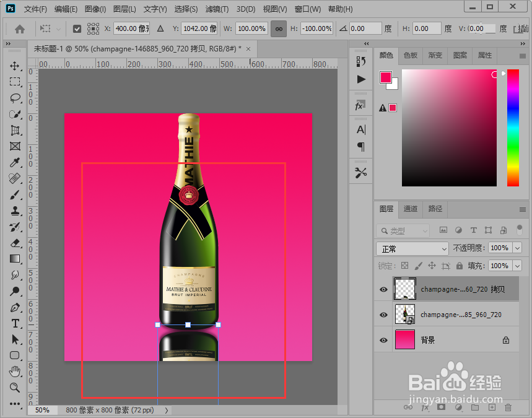Image resolution: width=532 pixels, height=418 pixels.
Task: Open the History panel icon
Action: [x=361, y=62]
